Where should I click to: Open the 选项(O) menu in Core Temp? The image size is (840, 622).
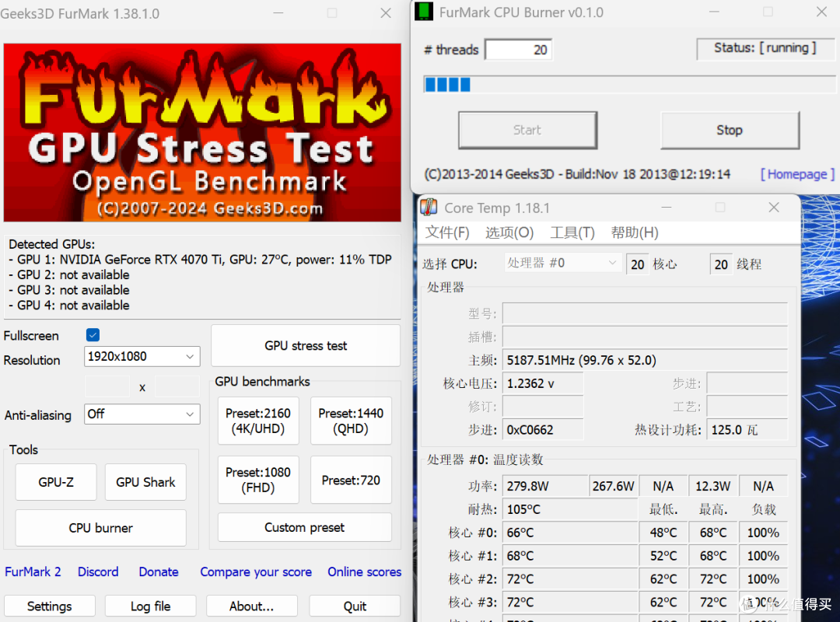click(509, 232)
